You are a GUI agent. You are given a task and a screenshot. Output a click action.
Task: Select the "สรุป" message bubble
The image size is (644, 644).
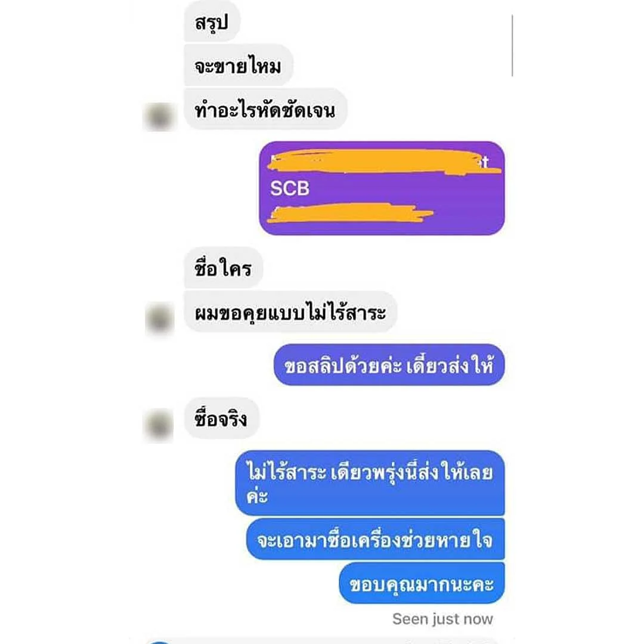point(212,21)
